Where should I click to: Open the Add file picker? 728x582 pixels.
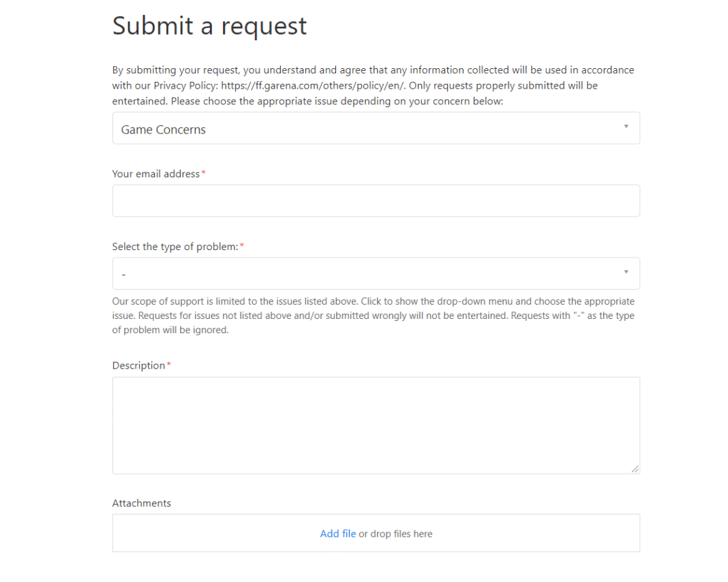(338, 534)
